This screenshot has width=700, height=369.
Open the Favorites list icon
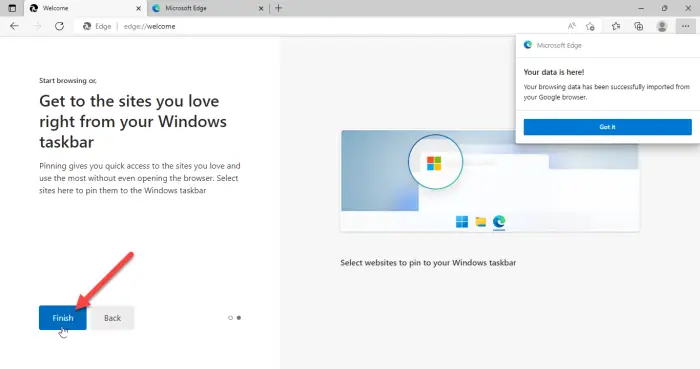tap(616, 26)
